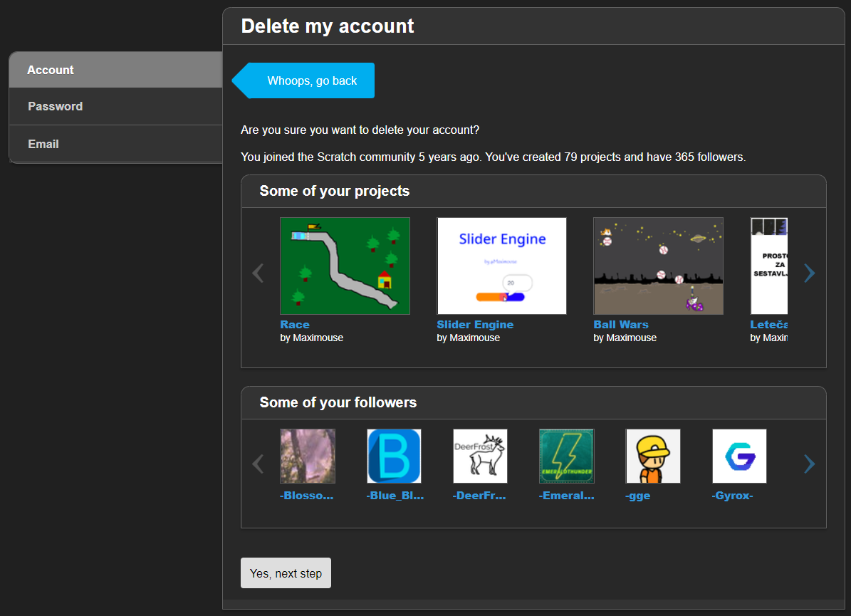Open the -Gyrox- follower profile link
This screenshot has width=851, height=616.
pyautogui.click(x=732, y=496)
